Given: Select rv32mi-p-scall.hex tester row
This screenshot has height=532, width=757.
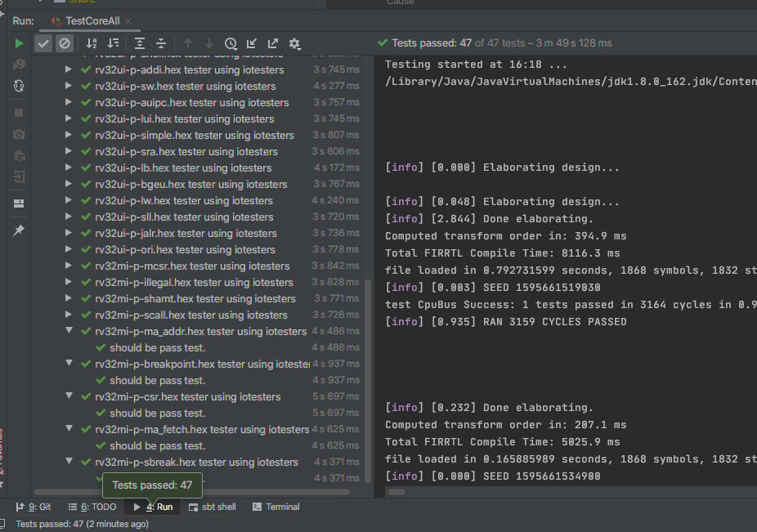Looking at the screenshot, I should [198, 315].
